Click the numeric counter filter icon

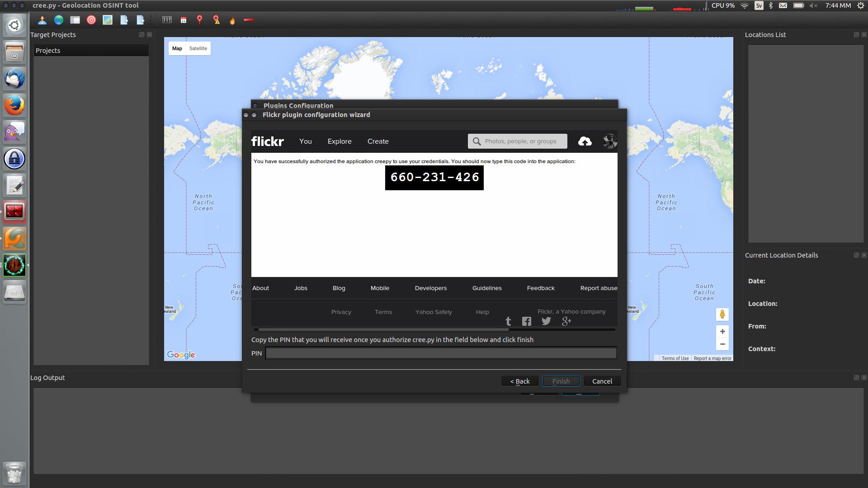click(x=167, y=20)
